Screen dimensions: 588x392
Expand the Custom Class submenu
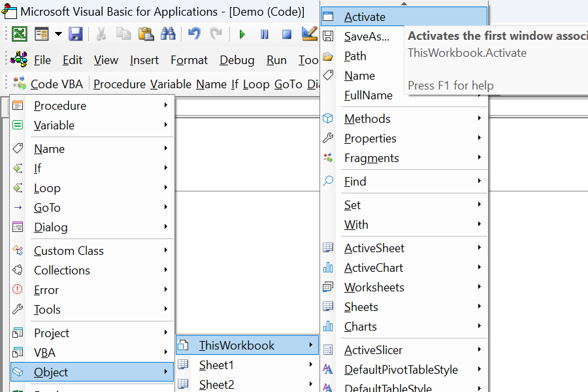point(92,251)
